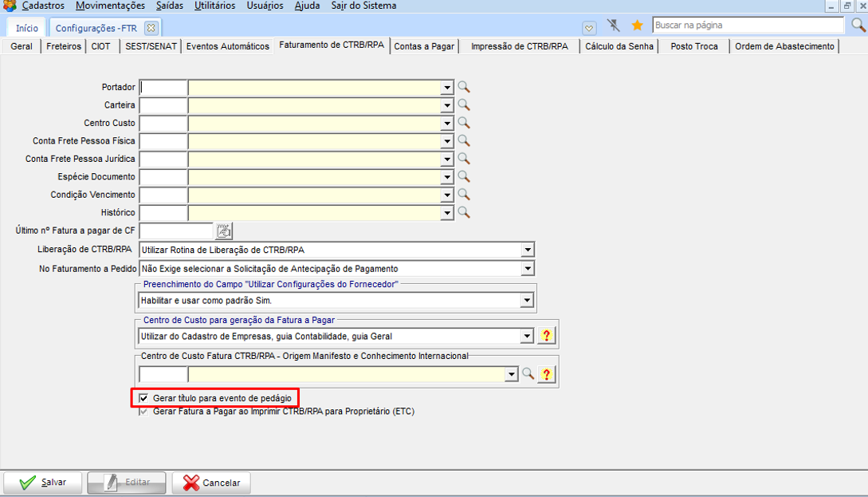Click magnifier beside Espécie Documento
The height and width of the screenshot is (497, 868).
(464, 176)
